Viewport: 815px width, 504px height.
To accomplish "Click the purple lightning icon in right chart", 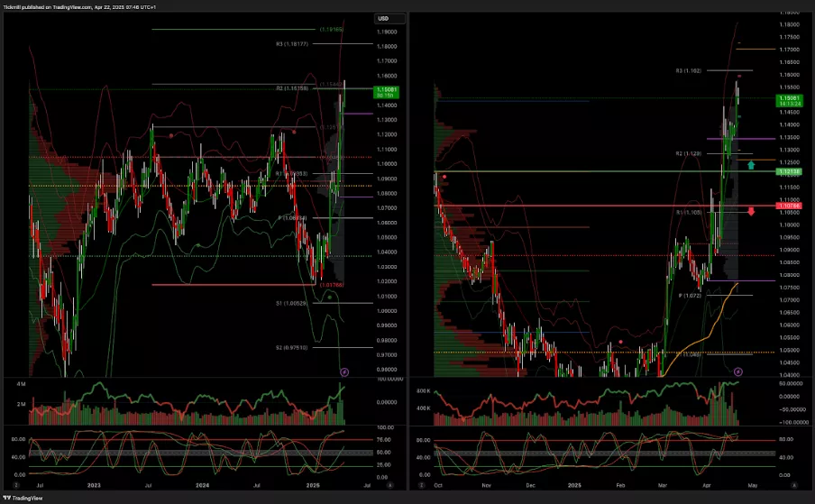I will [738, 371].
